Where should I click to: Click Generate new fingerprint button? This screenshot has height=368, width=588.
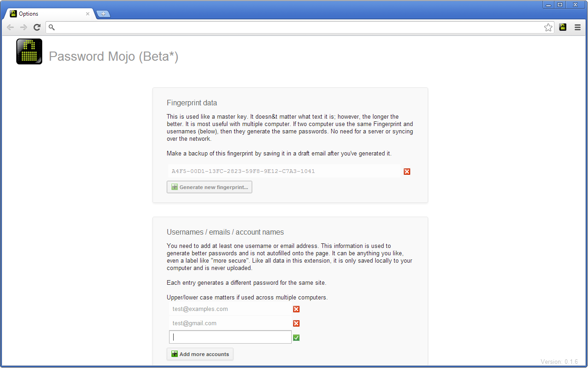[x=209, y=187]
